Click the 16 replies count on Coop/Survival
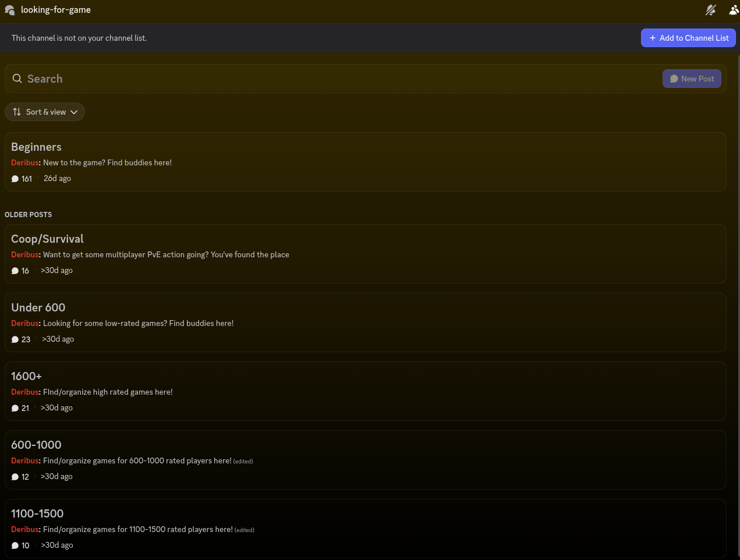The image size is (740, 560). click(x=26, y=271)
